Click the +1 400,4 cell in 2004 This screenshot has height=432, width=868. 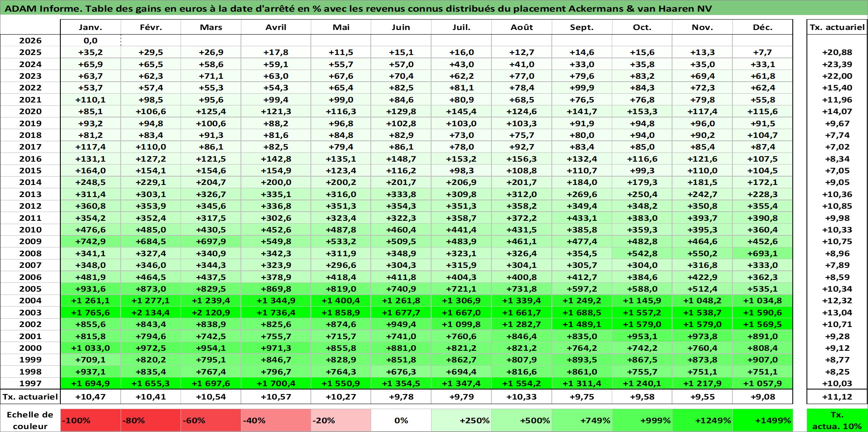(341, 300)
